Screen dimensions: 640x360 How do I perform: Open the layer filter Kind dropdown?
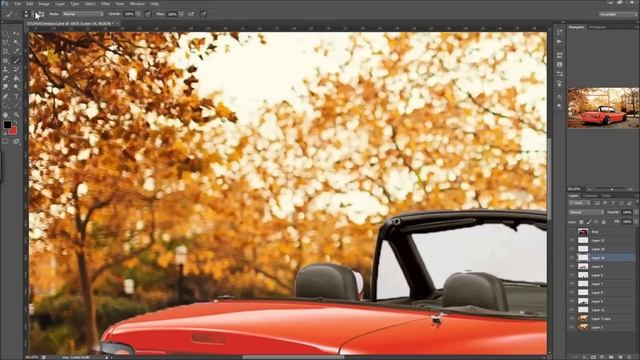[580, 203]
